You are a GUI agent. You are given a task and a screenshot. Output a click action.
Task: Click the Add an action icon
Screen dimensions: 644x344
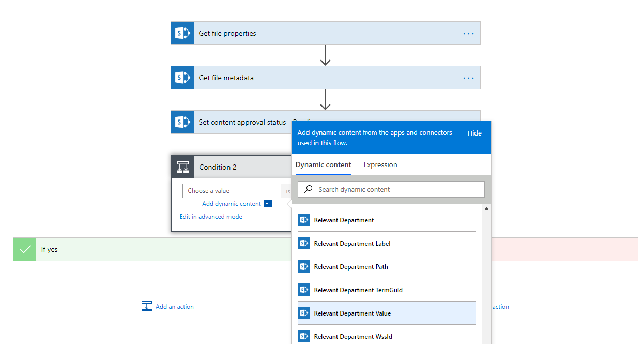147,306
